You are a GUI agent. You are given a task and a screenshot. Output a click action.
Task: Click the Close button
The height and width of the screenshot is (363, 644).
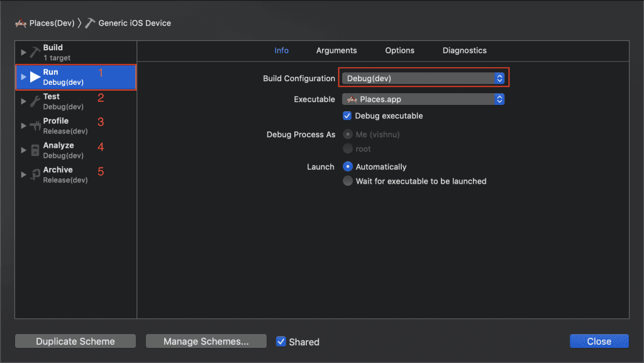coord(599,341)
